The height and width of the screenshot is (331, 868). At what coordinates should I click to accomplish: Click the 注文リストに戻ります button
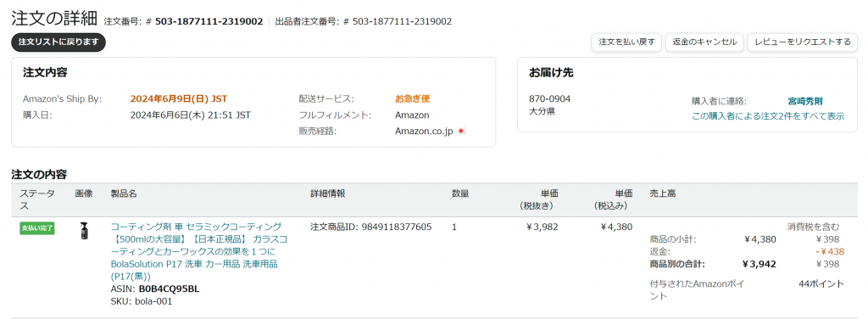tap(58, 42)
